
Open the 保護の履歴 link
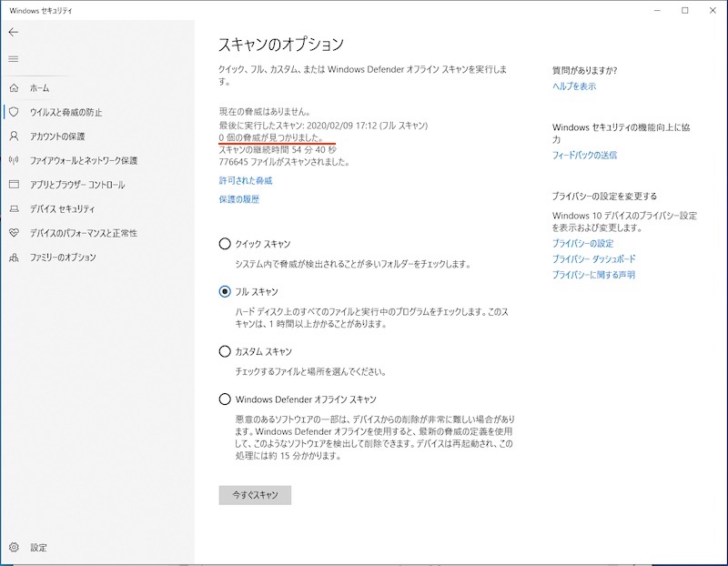pos(239,199)
